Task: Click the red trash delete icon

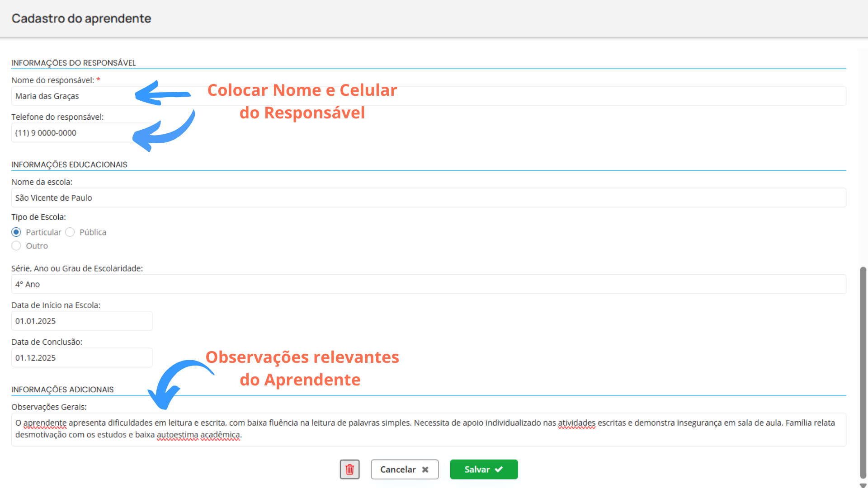Action: pos(349,469)
